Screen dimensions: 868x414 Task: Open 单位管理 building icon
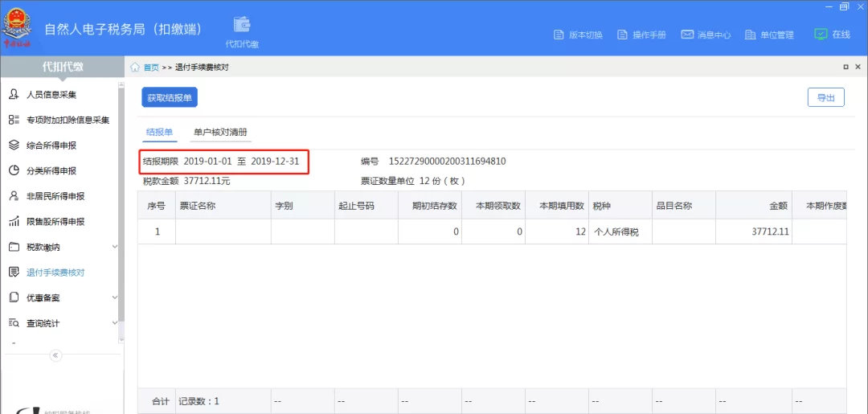point(751,35)
